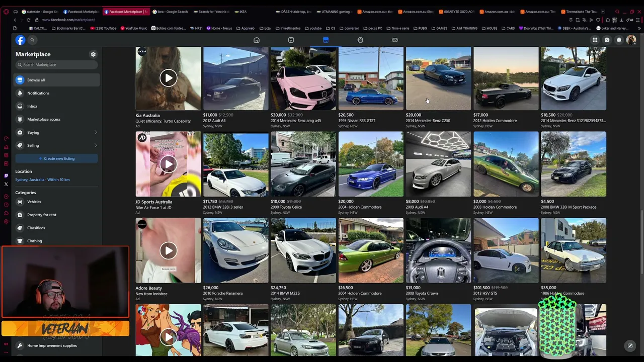Image resolution: width=644 pixels, height=362 pixels.
Task: Switch to the Thermaltake The Tower tab
Action: coord(580,12)
